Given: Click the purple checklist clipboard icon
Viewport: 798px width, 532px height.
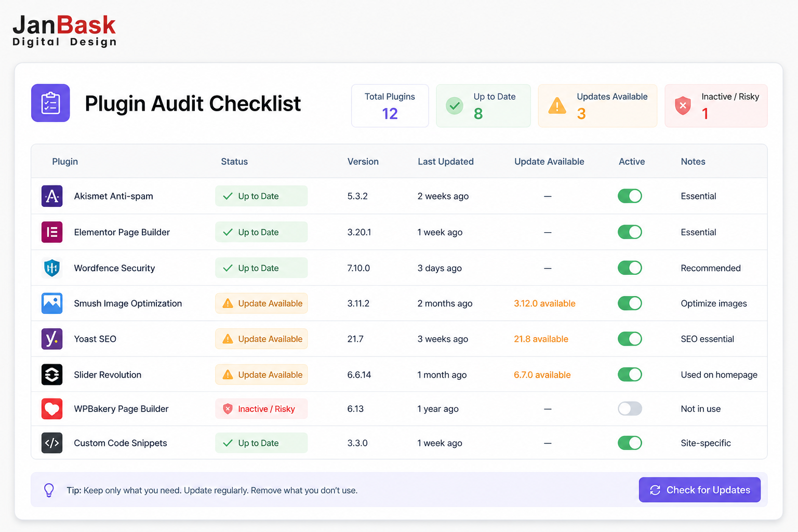Looking at the screenshot, I should click(x=50, y=103).
